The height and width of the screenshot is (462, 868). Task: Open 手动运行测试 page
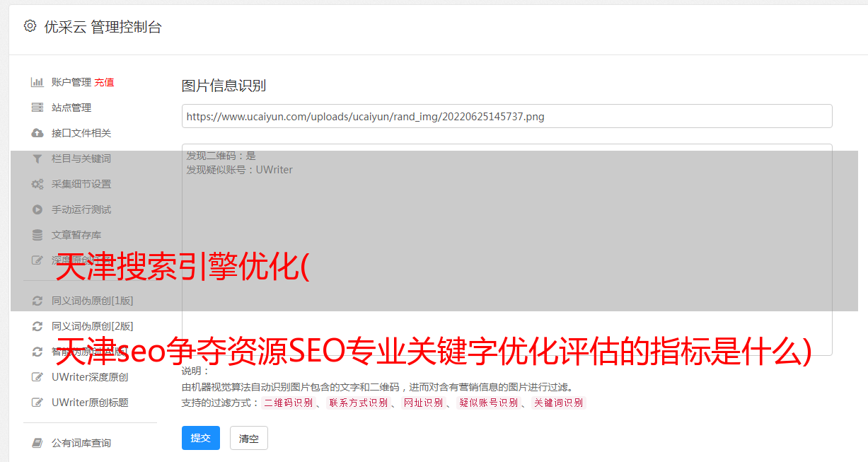[x=81, y=209]
